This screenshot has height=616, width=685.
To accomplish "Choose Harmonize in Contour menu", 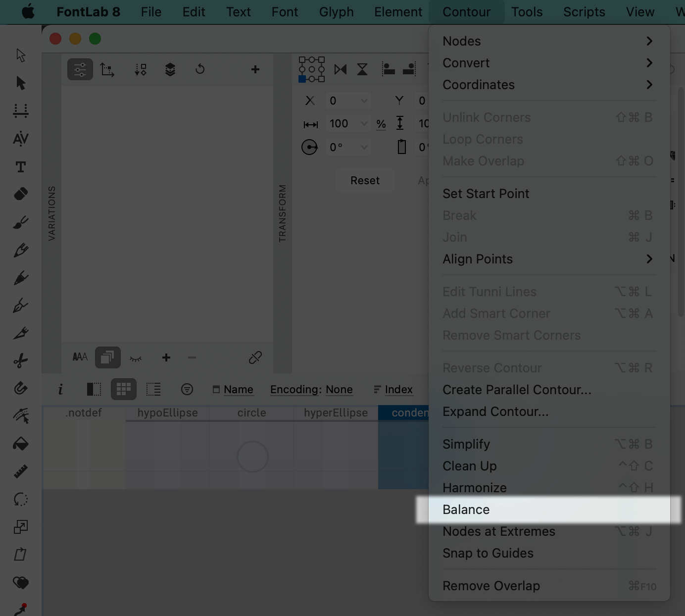I will pos(549,488).
